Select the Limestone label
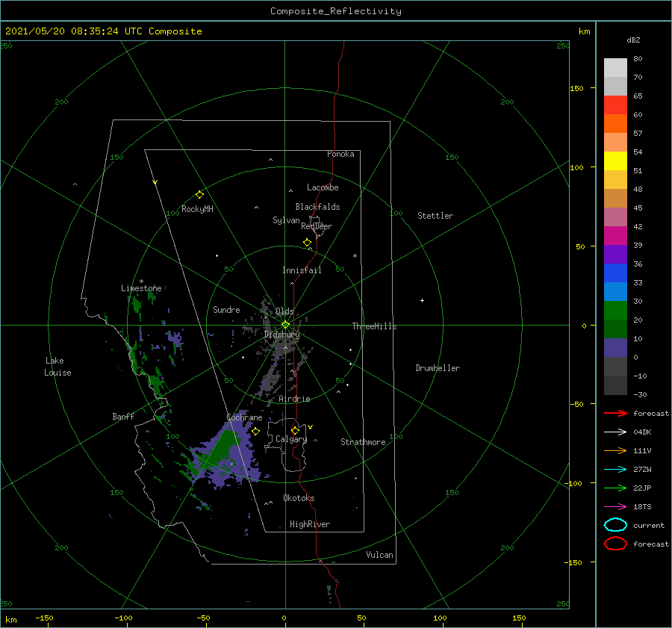The image size is (672, 628). click(x=141, y=288)
